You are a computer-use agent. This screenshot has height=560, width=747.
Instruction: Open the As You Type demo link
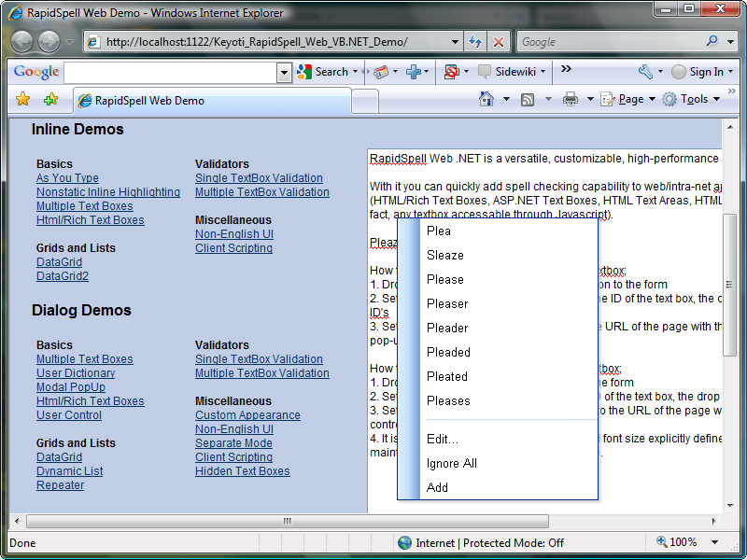pos(66,177)
